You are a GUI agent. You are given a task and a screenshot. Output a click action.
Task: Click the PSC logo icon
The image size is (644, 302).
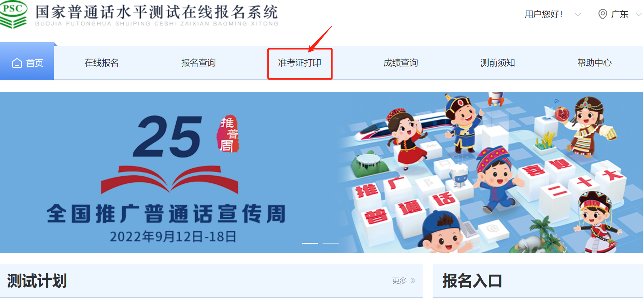[x=13, y=14]
